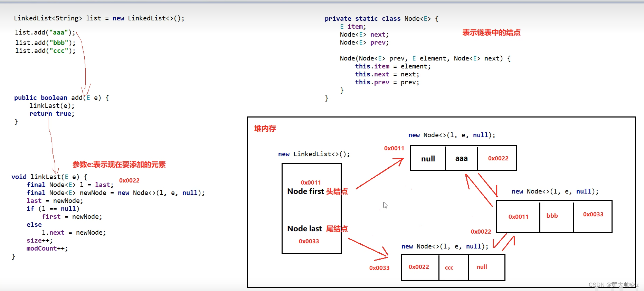Click 'new Node<>(l, e, null);' above bbb node

click(x=555, y=191)
